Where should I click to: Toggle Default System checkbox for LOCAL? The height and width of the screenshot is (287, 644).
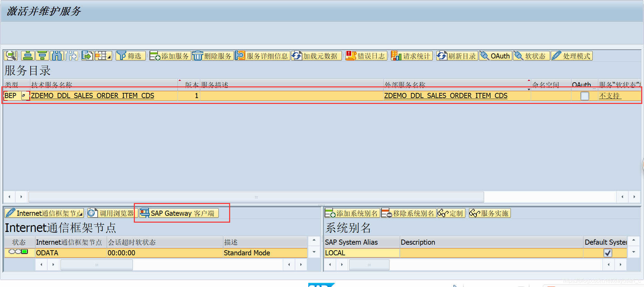(608, 253)
